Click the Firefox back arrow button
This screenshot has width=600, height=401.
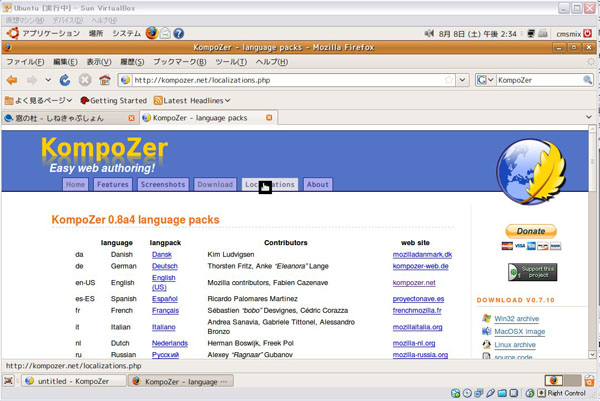pos(12,80)
